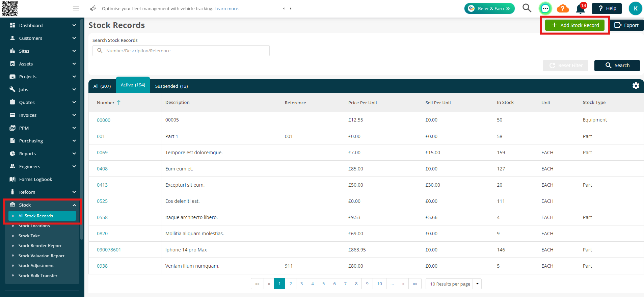Image resolution: width=644 pixels, height=297 pixels.
Task: Click Forms Logbook book icon
Action: coord(12,179)
